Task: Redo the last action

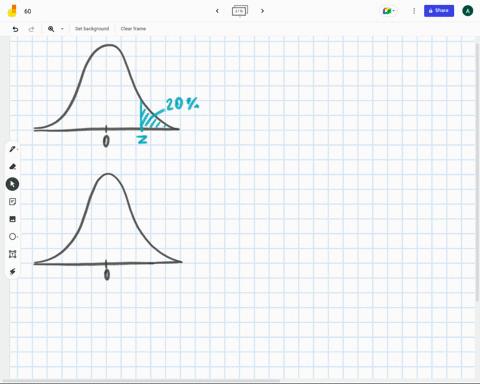Action: pos(31,29)
